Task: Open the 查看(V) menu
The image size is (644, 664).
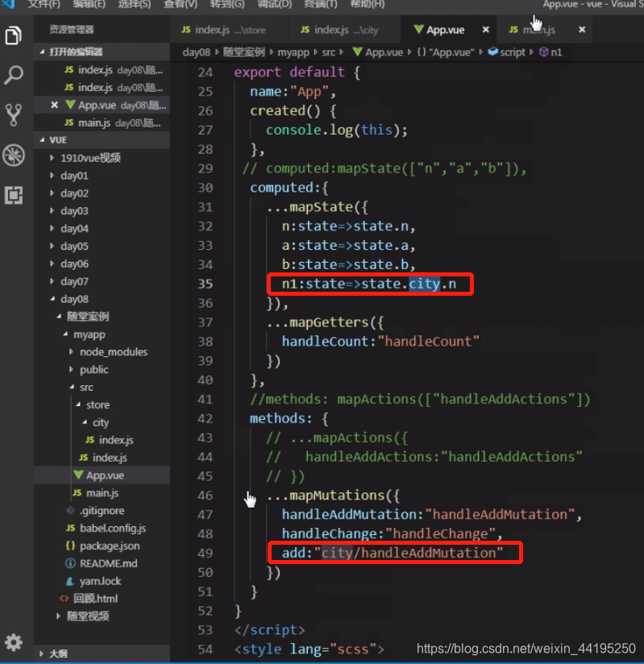Action: click(181, 4)
